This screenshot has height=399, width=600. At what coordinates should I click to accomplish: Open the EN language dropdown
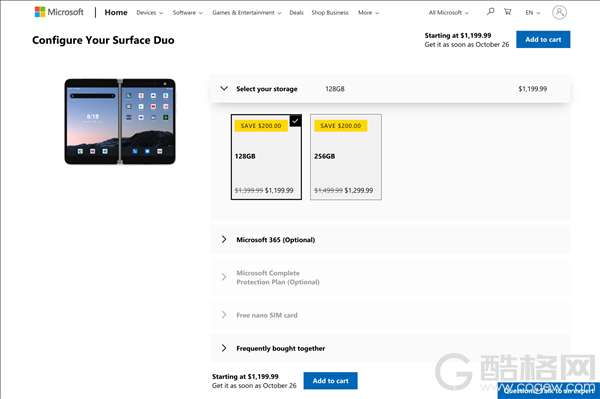533,13
